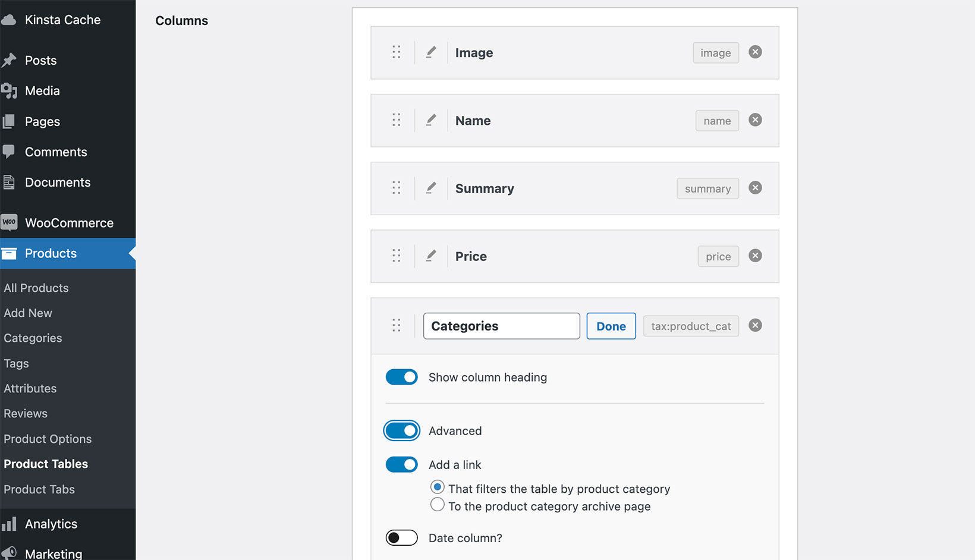Disable the Show column heading toggle
The width and height of the screenshot is (975, 560).
(x=401, y=377)
